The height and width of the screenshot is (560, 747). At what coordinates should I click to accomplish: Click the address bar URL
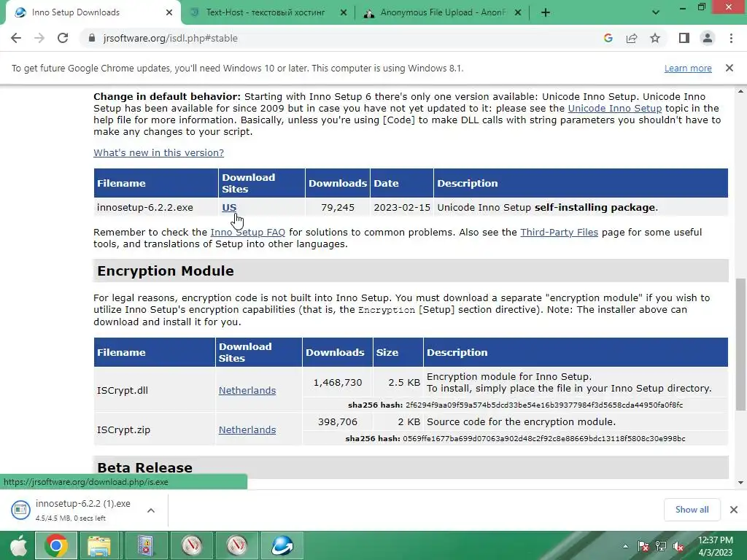[x=170, y=38]
